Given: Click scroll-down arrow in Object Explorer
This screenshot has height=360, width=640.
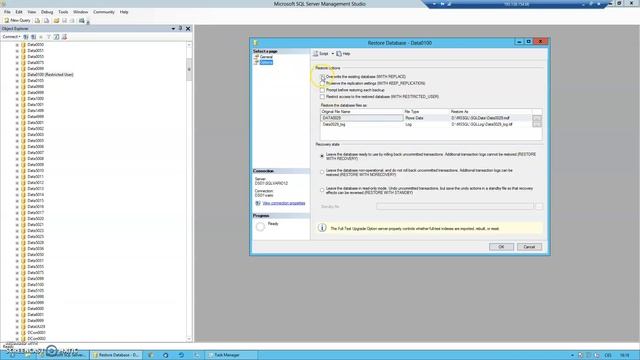Looking at the screenshot, I should (x=189, y=339).
